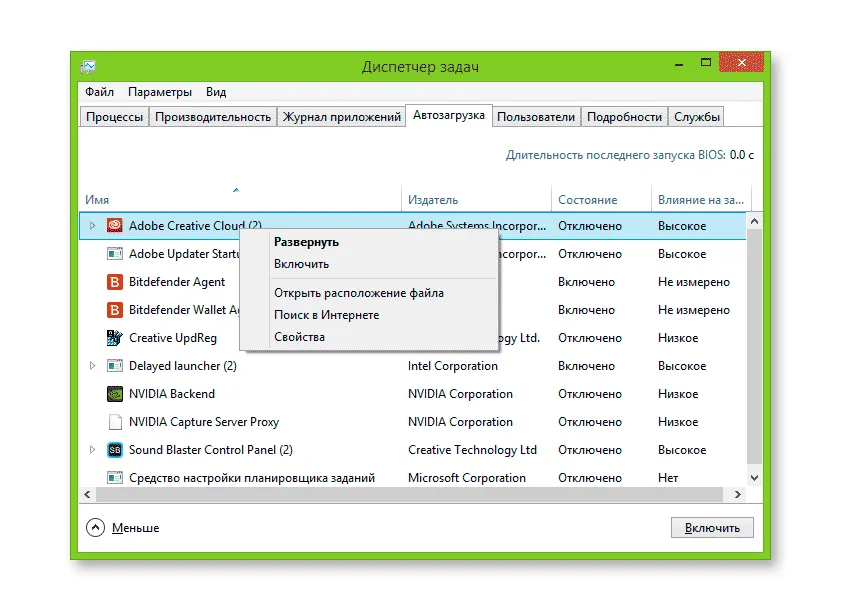Close the Диспетчер задач window

point(741,62)
